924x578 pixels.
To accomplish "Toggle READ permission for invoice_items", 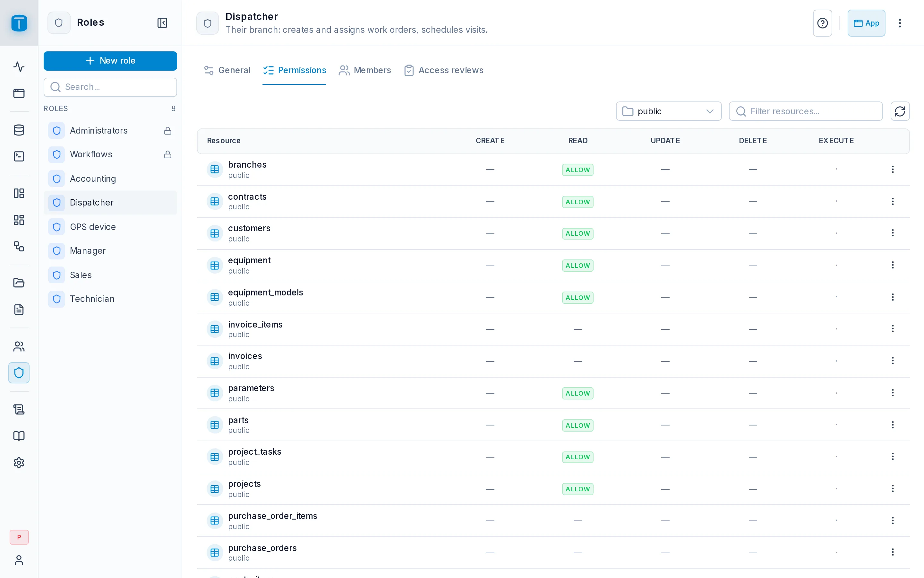I will click(x=577, y=329).
